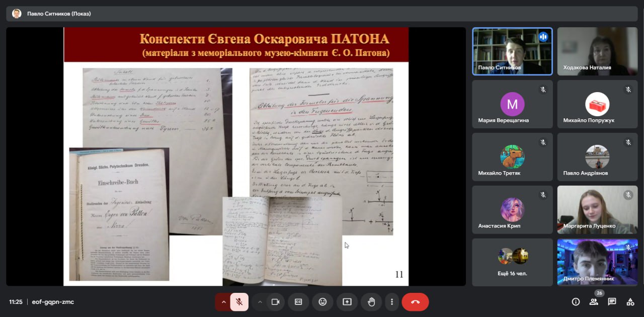Click the presented slide about Патон

(236, 156)
